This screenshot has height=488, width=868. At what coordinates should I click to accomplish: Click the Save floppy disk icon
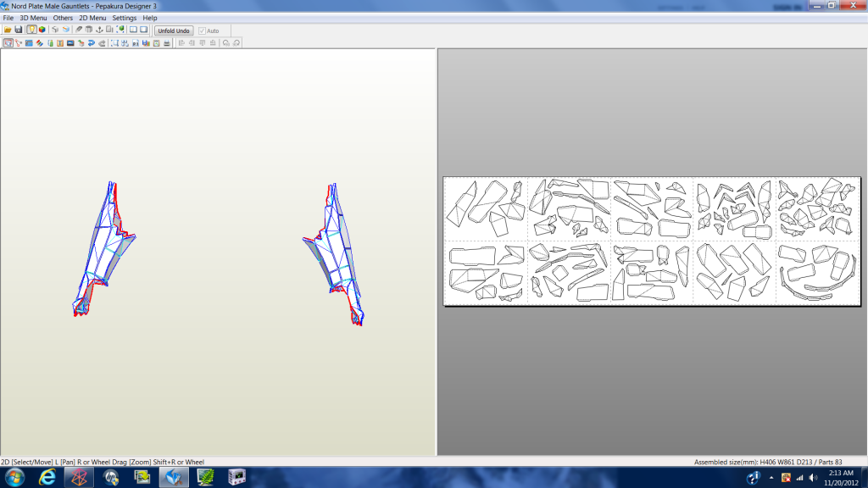click(x=19, y=30)
